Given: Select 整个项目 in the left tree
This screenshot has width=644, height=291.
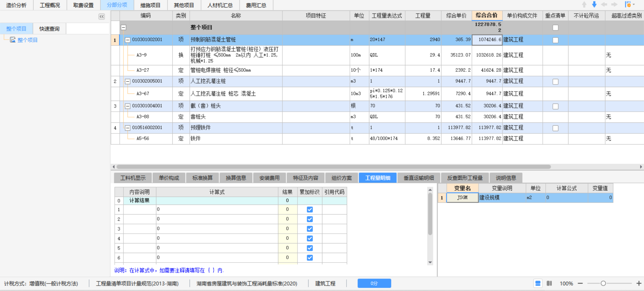Looking at the screenshot, I should 28,40.
